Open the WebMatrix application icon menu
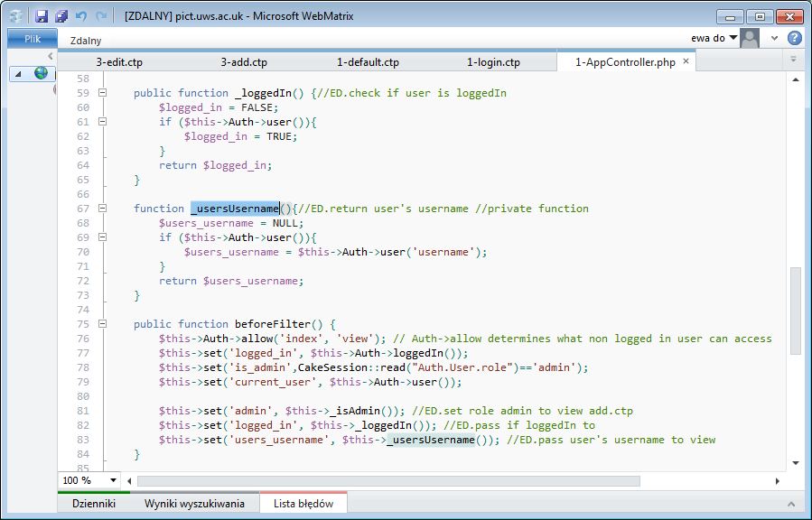 coord(16,16)
